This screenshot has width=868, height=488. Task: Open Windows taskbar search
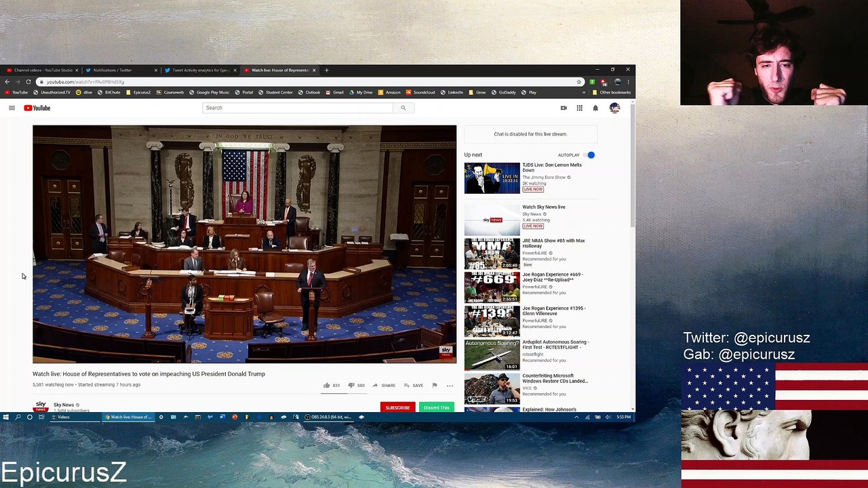click(x=18, y=417)
